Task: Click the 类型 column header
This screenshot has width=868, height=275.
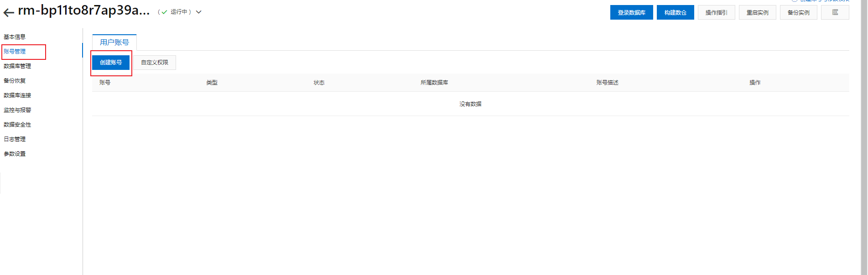Action: (212, 83)
